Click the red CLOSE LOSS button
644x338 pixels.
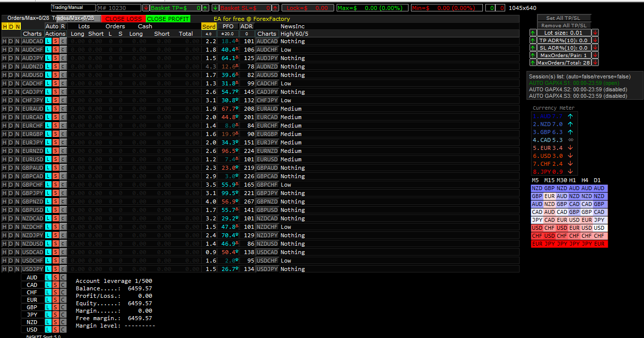point(123,19)
